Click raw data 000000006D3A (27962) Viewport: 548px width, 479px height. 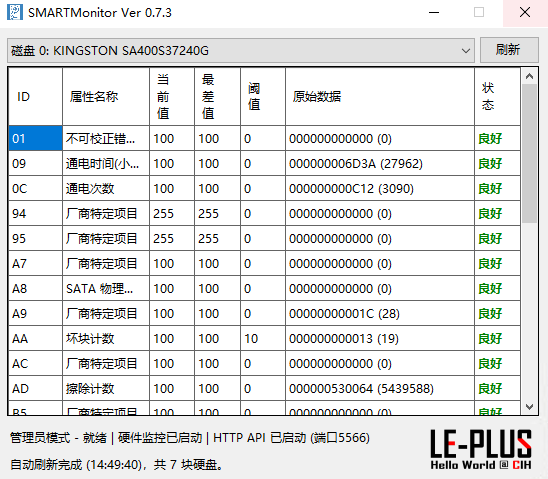380,164
